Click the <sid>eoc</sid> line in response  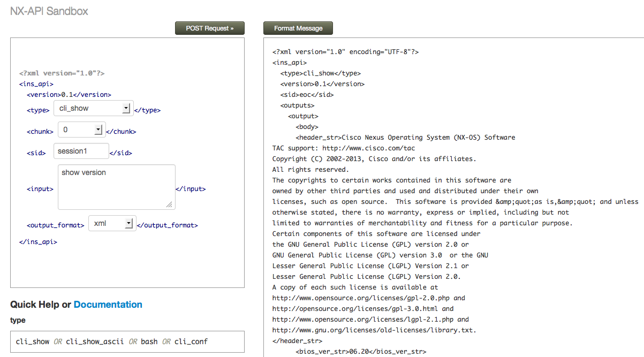[x=307, y=95]
